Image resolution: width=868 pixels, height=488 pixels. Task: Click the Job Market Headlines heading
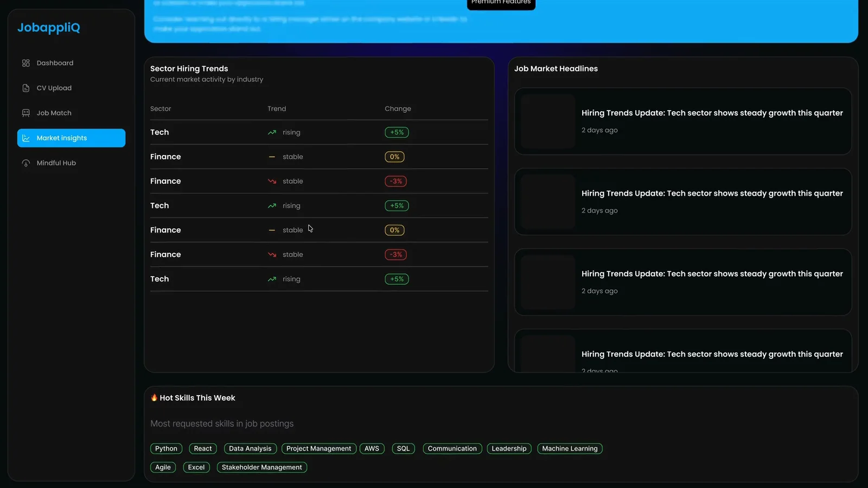tap(556, 68)
